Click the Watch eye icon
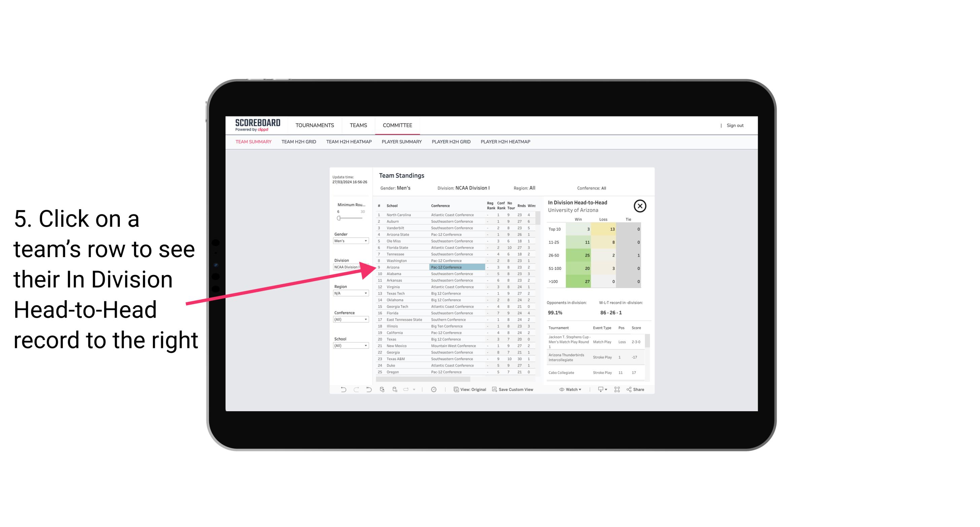 pyautogui.click(x=563, y=389)
